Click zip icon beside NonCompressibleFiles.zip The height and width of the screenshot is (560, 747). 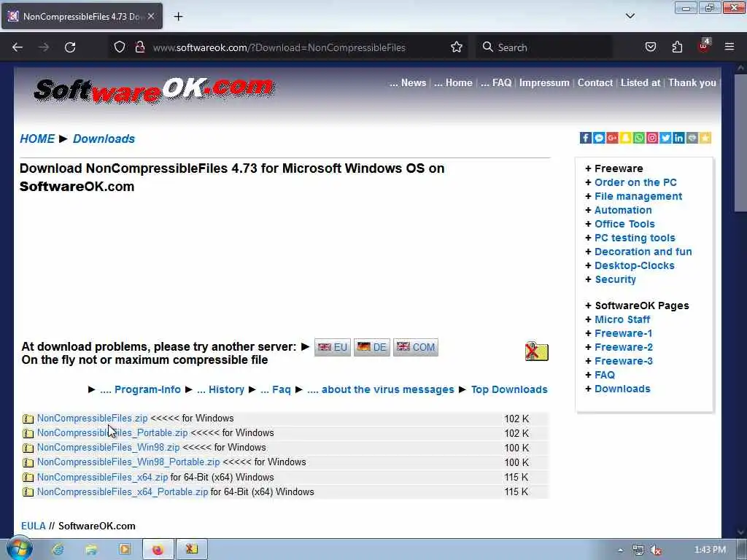tap(28, 419)
